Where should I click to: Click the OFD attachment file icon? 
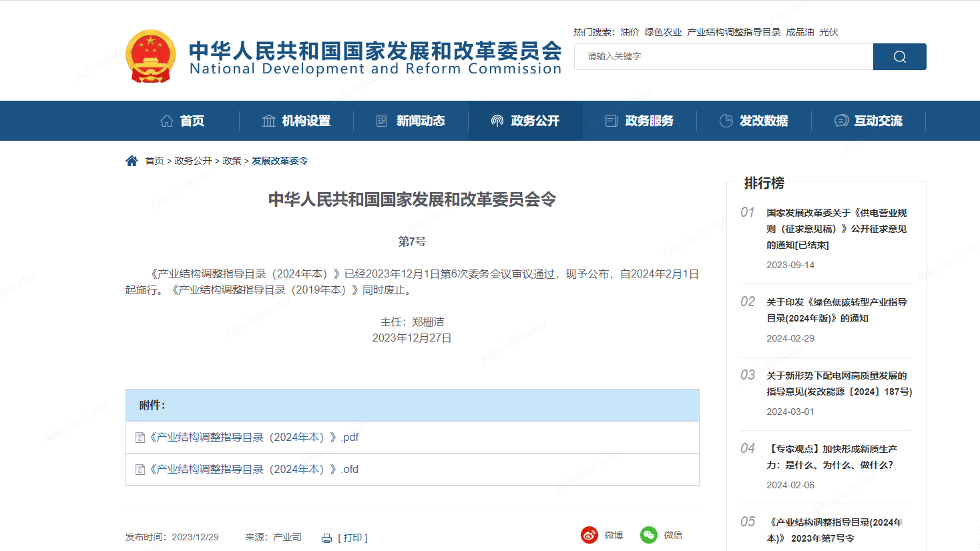(140, 470)
